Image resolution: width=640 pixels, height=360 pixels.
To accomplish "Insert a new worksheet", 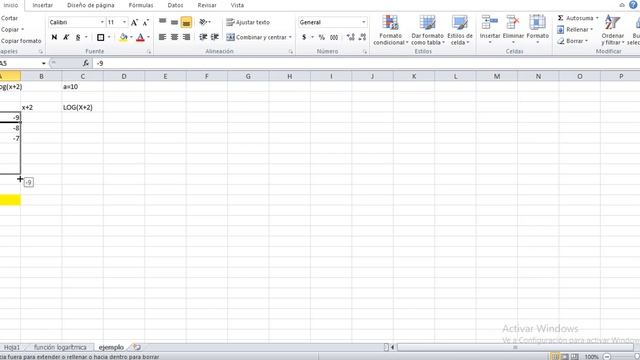I will tap(136, 347).
